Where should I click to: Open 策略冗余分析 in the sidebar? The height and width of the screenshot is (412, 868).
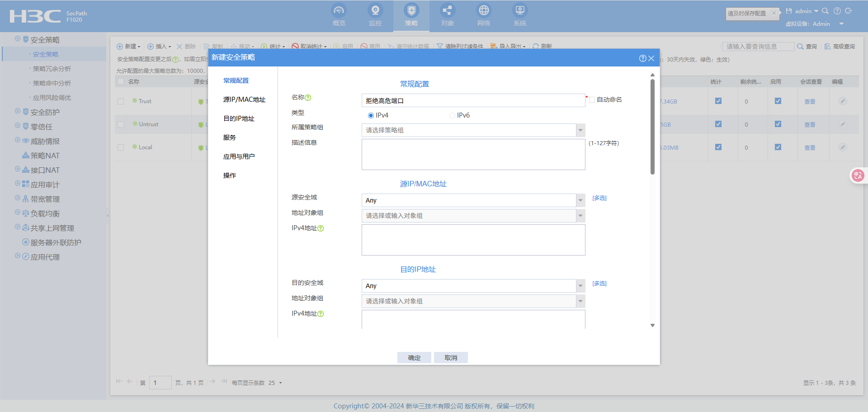(x=52, y=69)
